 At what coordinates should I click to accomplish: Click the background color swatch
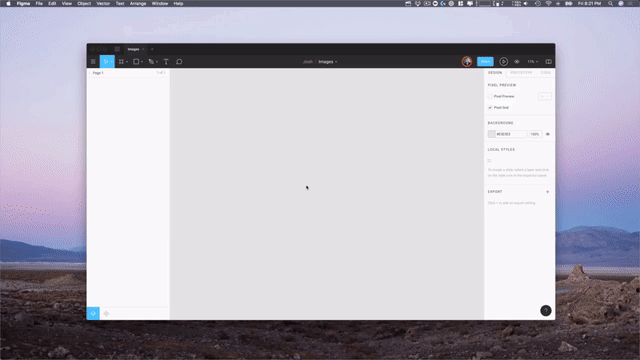[491, 134]
